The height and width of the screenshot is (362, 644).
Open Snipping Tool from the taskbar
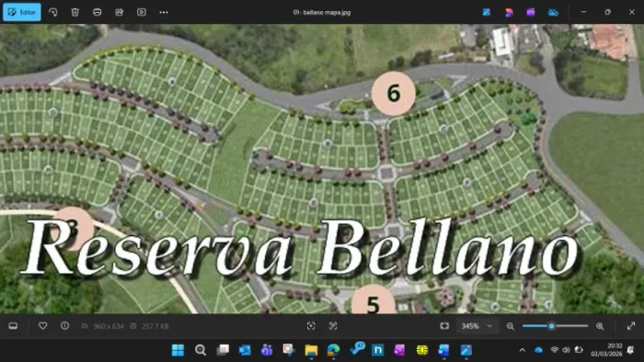[x=289, y=350]
